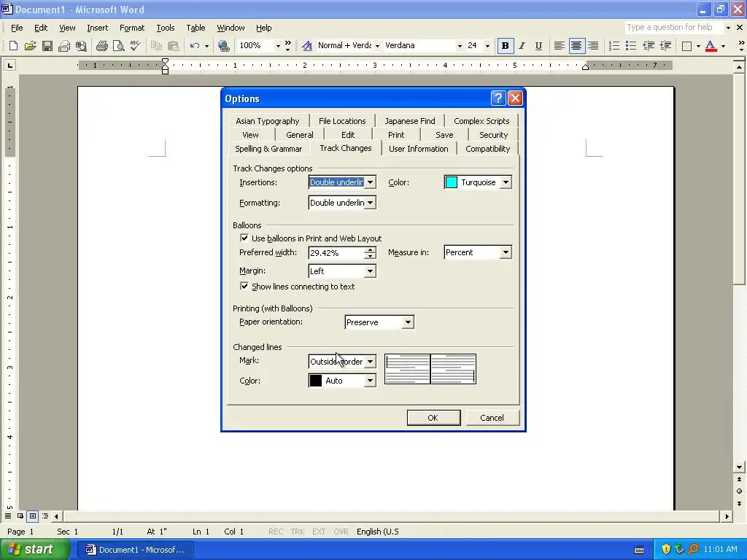Click the Options dialog help question-mark button

tap(498, 98)
